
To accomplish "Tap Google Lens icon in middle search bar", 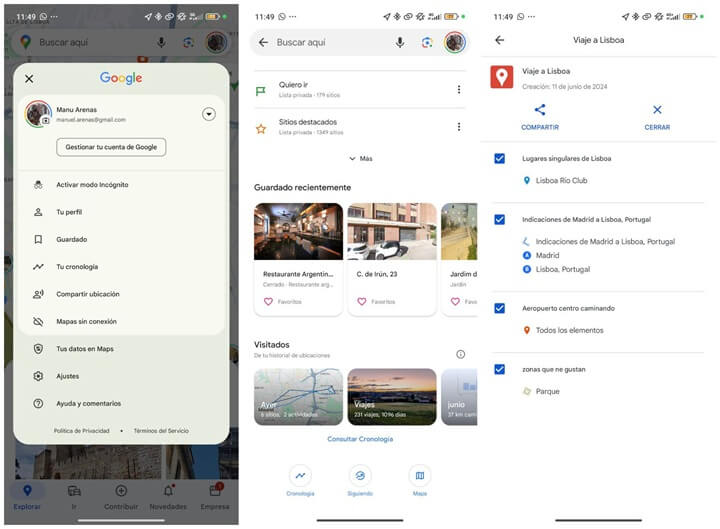I will click(x=427, y=42).
